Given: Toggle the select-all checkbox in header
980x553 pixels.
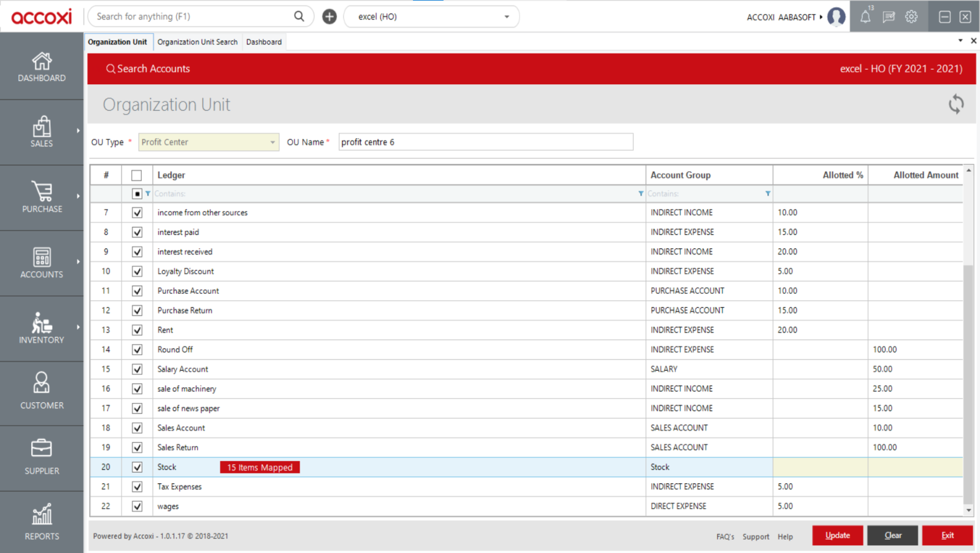Looking at the screenshot, I should click(137, 175).
